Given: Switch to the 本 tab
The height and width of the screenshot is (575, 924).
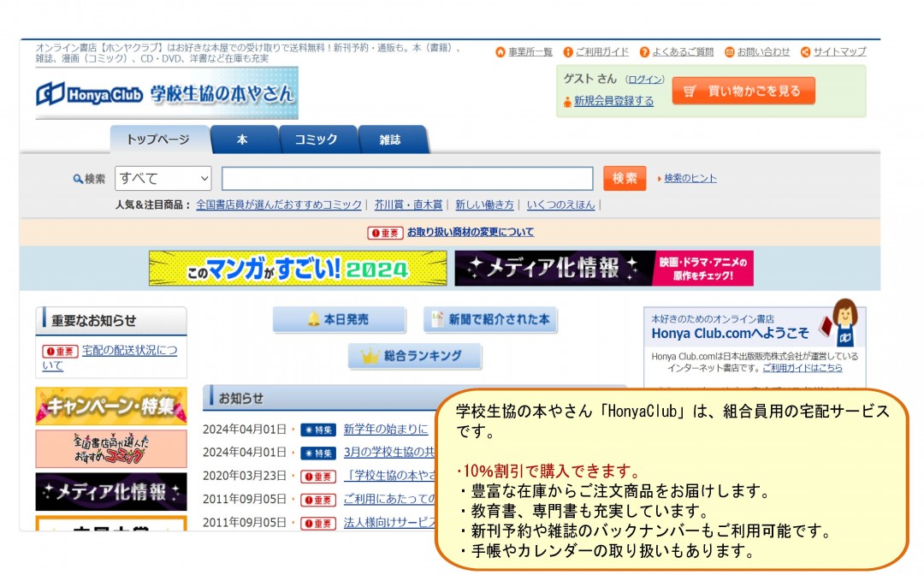Looking at the screenshot, I should coord(242,139).
